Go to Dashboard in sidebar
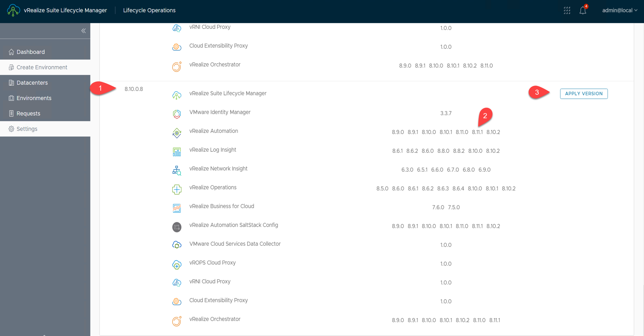 coord(30,52)
